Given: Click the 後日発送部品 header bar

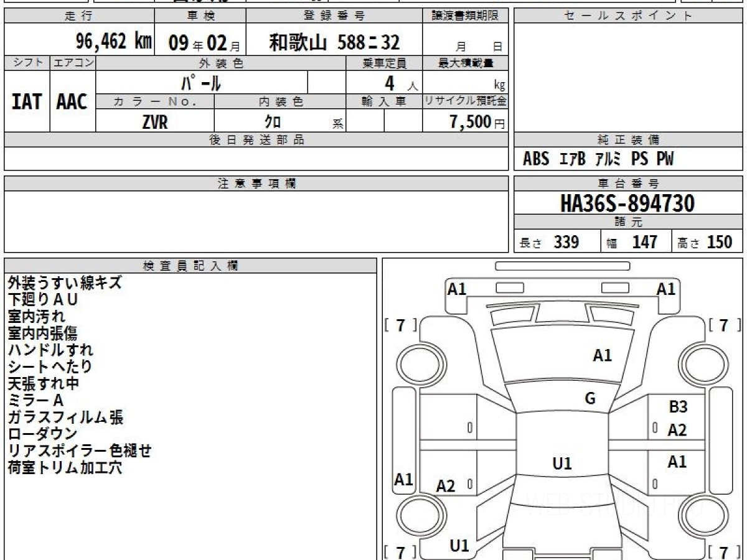Looking at the screenshot, I should point(256,140).
